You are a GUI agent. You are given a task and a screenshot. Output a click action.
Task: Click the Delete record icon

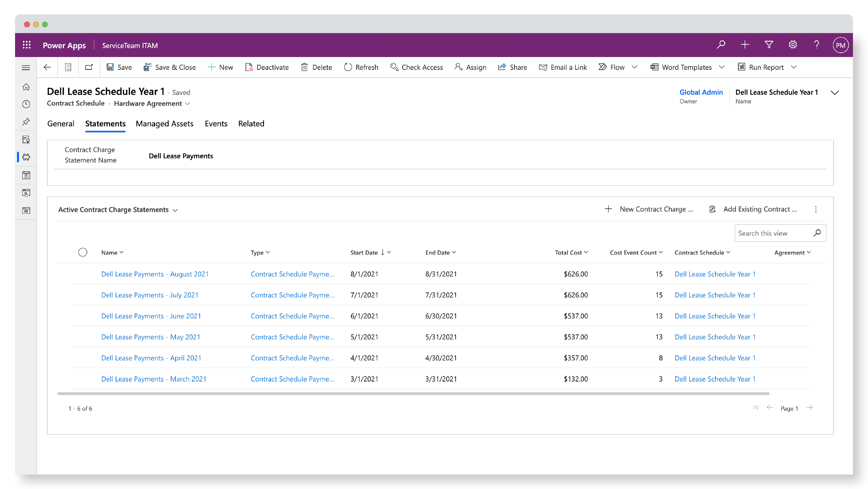305,67
